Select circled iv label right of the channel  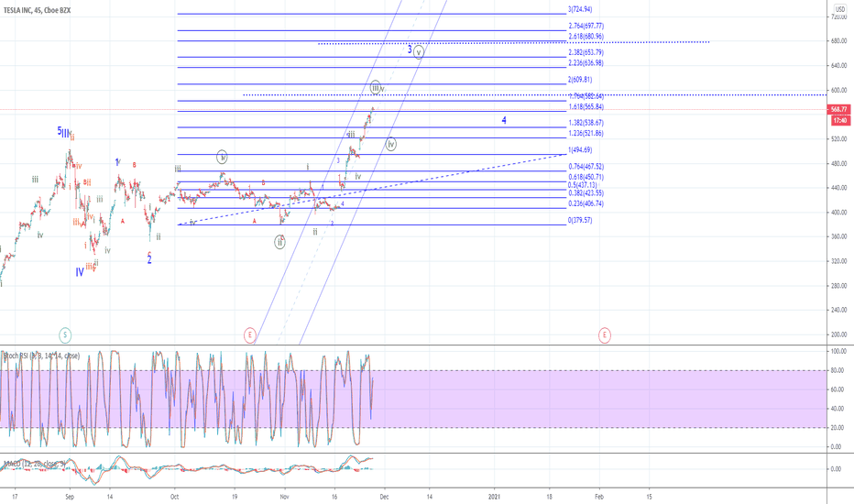(390, 145)
